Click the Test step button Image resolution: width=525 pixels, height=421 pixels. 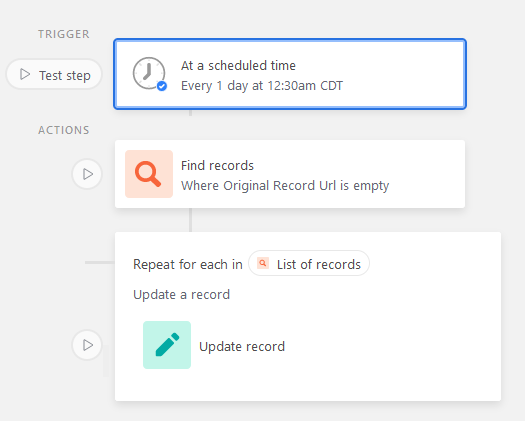click(54, 74)
